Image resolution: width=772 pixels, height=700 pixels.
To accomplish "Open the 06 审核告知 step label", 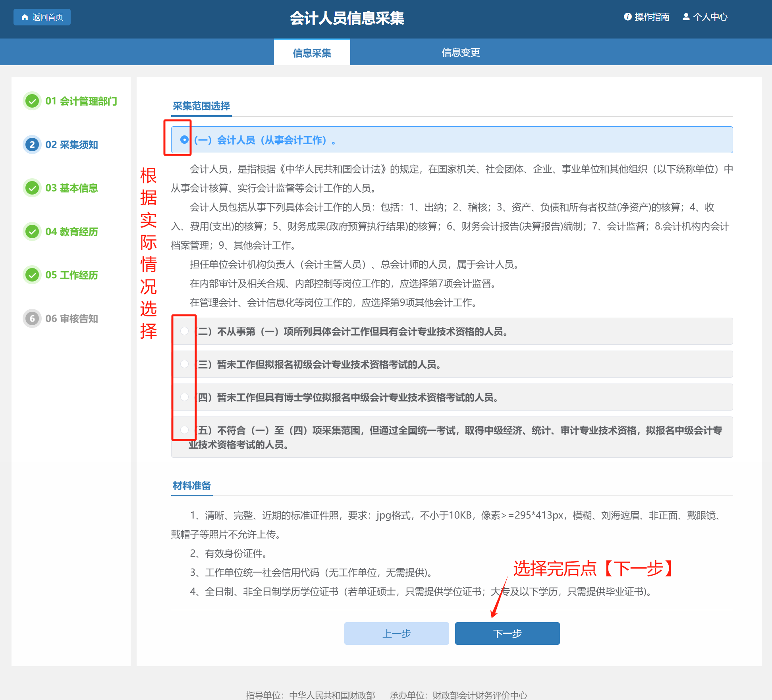I will click(71, 318).
